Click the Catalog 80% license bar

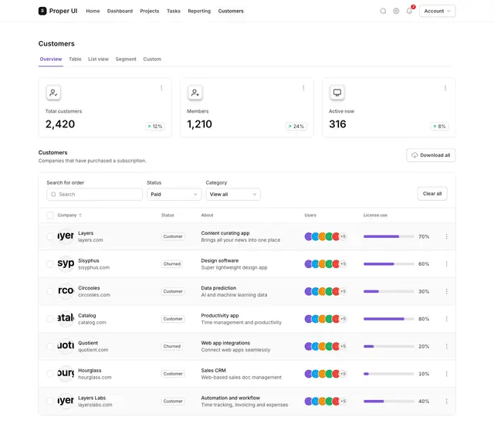tap(389, 319)
